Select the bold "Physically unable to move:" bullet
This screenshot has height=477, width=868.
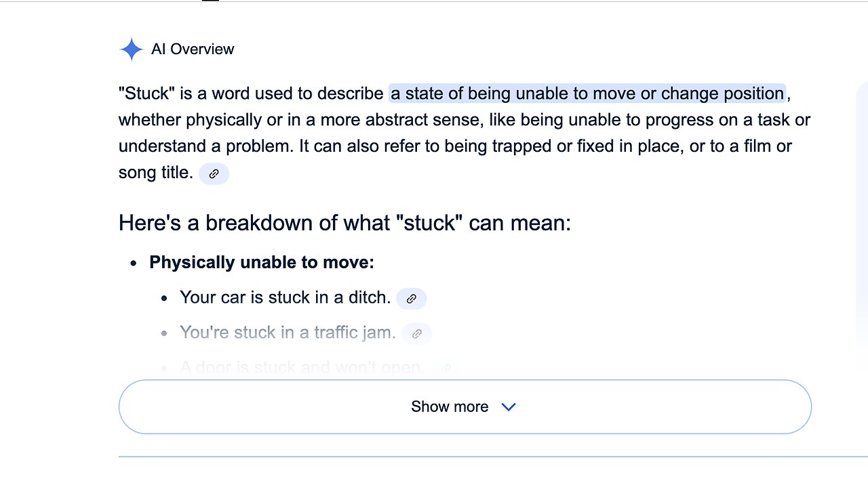(x=262, y=262)
